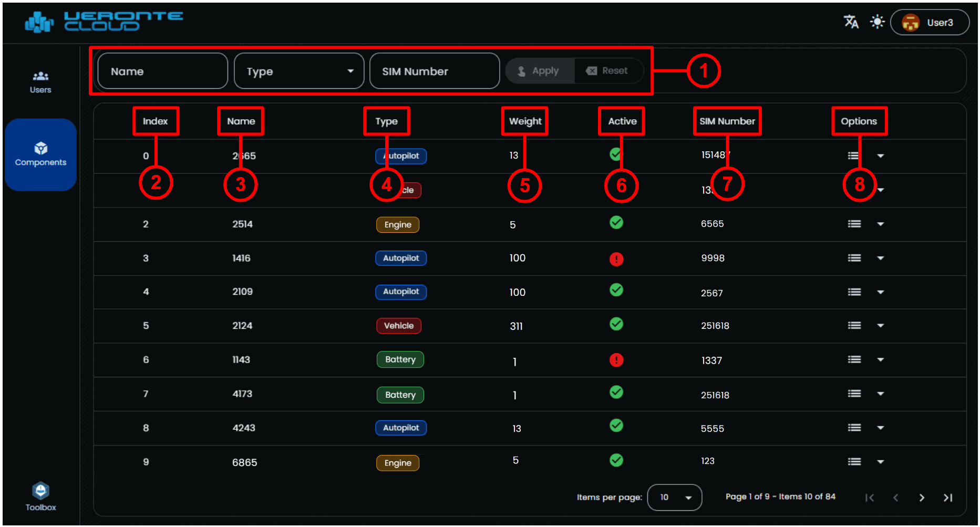Click the red inactive status icon for 1143

tap(616, 360)
